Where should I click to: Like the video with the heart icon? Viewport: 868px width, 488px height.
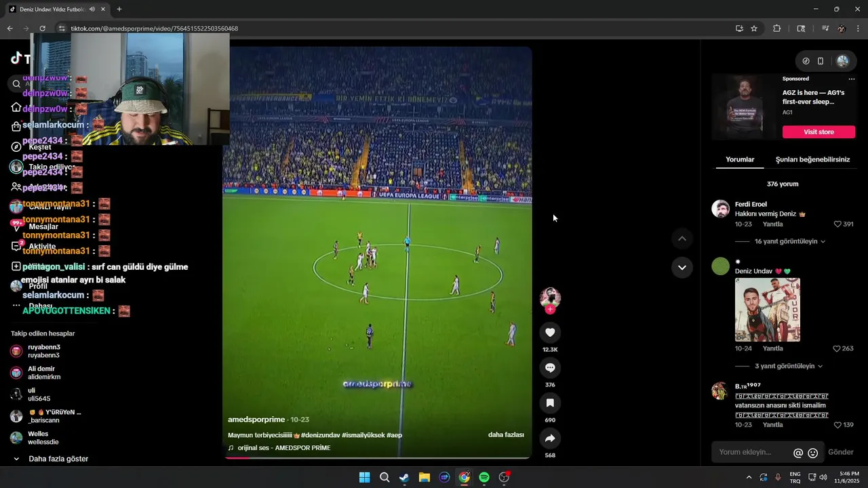coord(550,332)
